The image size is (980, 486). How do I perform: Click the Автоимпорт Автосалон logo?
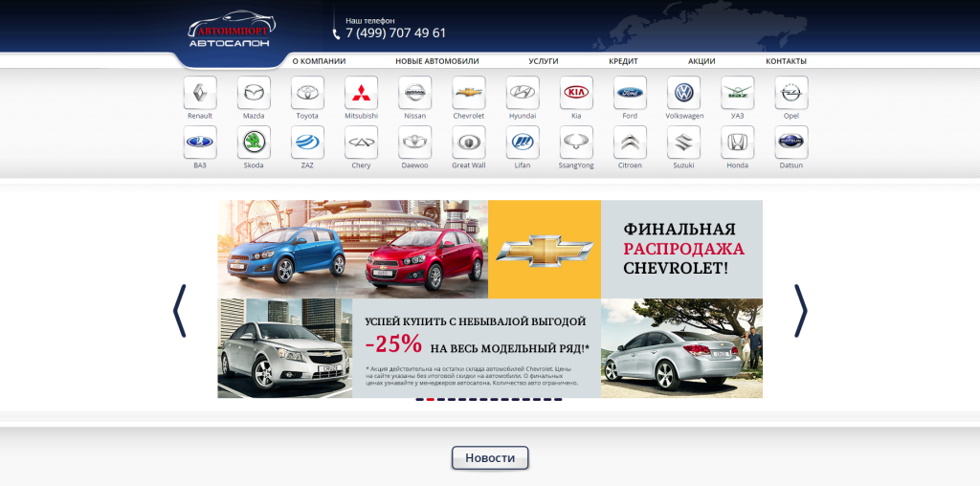(x=231, y=30)
